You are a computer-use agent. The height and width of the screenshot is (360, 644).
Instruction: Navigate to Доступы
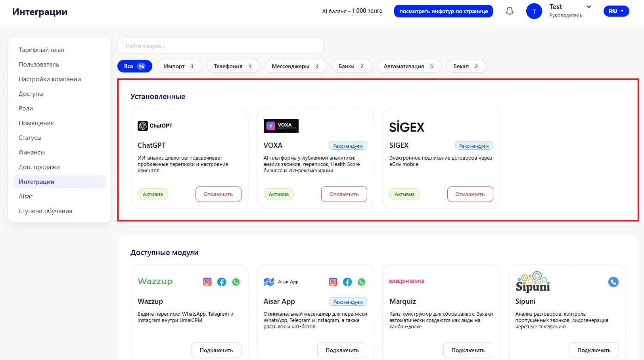(x=59, y=94)
